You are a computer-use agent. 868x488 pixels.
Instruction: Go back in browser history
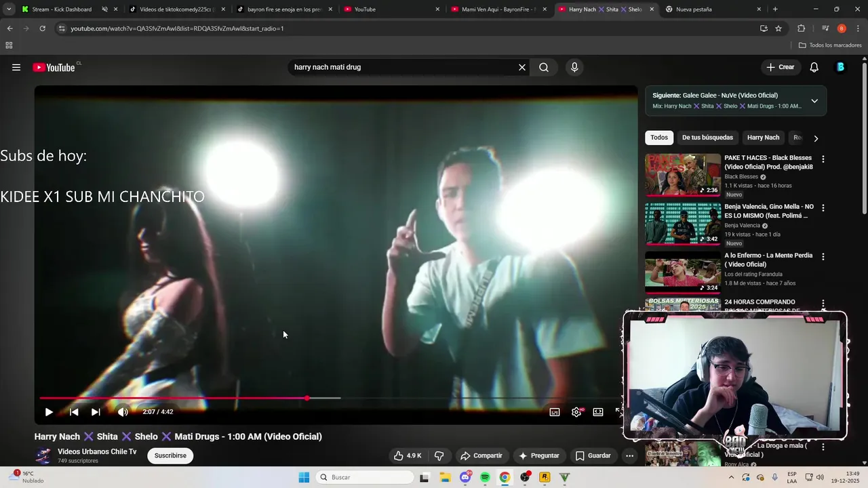click(9, 28)
